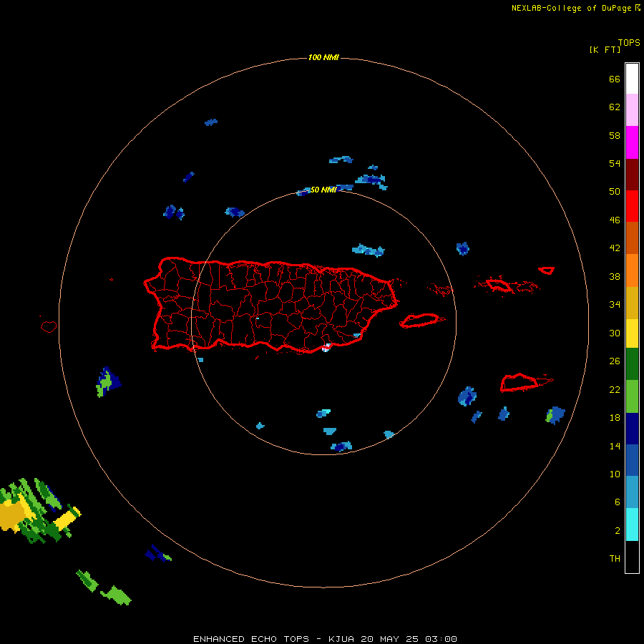Viewport: 644px width, 644px height.
Task: Click the '62' scale value
Action: (615, 107)
